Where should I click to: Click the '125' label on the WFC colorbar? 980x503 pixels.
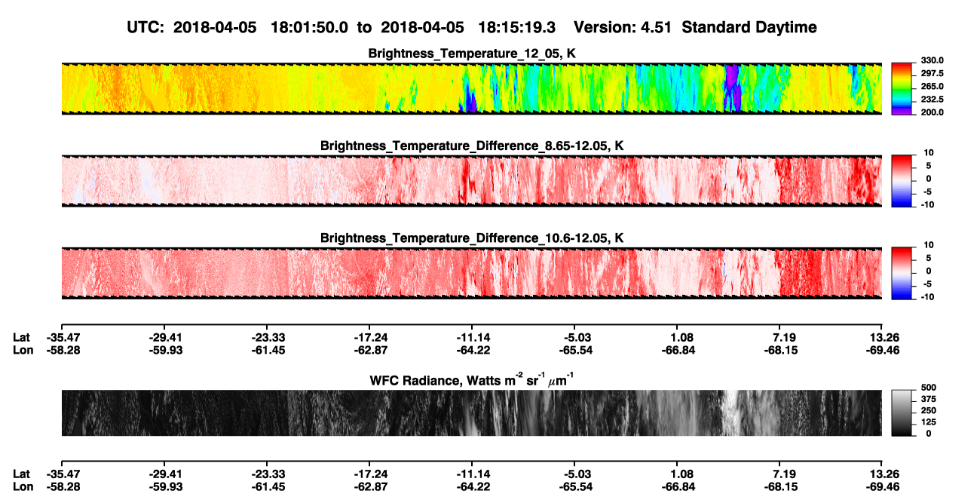[x=928, y=422]
